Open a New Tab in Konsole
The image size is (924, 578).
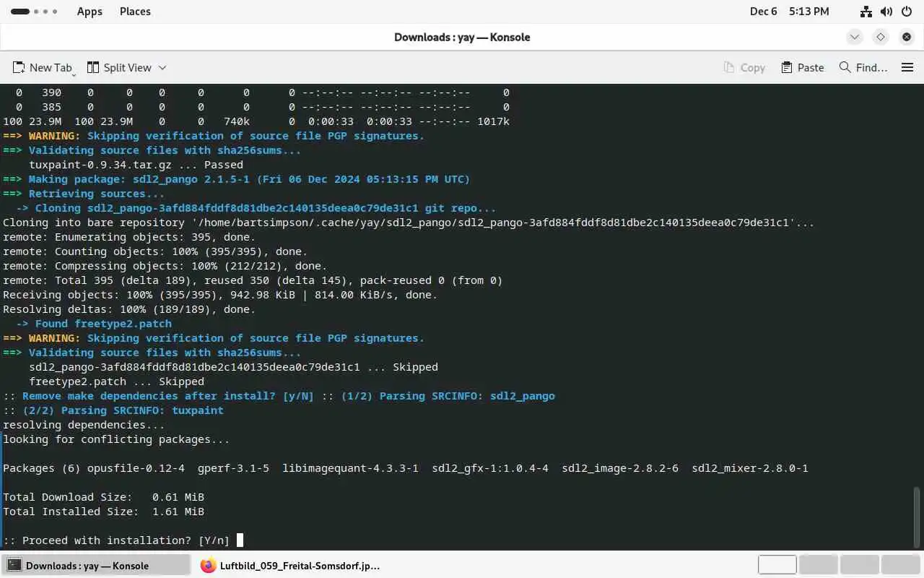click(x=42, y=67)
